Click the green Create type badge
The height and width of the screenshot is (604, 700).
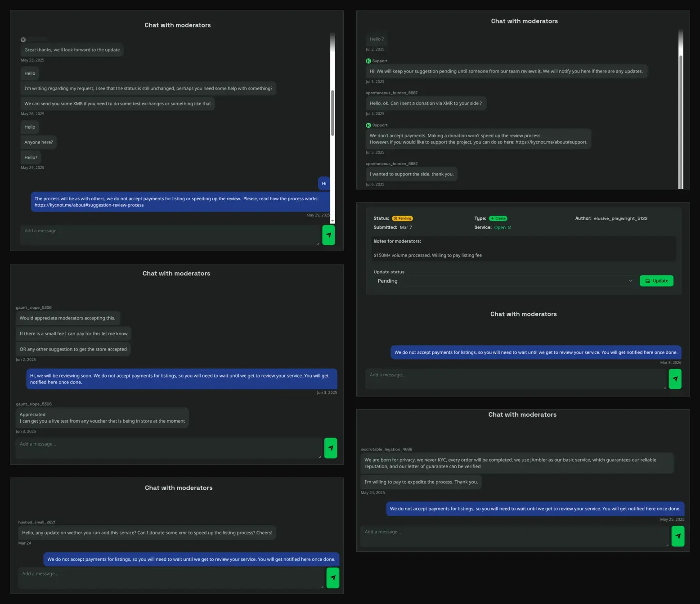[498, 218]
